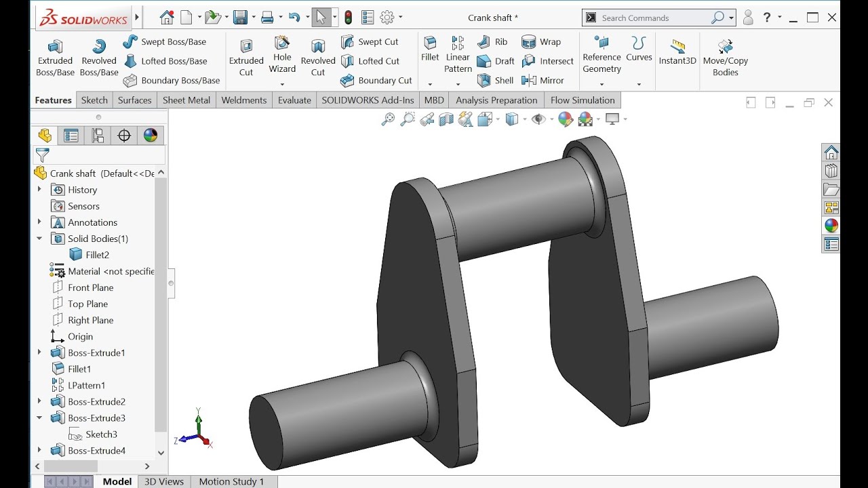The height and width of the screenshot is (488, 868).
Task: Select the Wrap feature
Action: tap(541, 42)
